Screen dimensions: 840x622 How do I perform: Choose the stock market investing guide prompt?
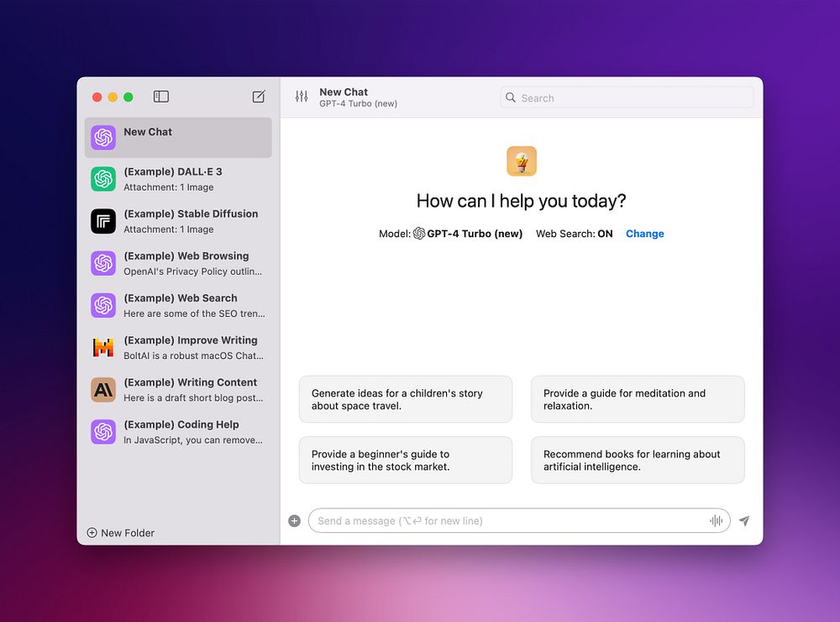(406, 460)
